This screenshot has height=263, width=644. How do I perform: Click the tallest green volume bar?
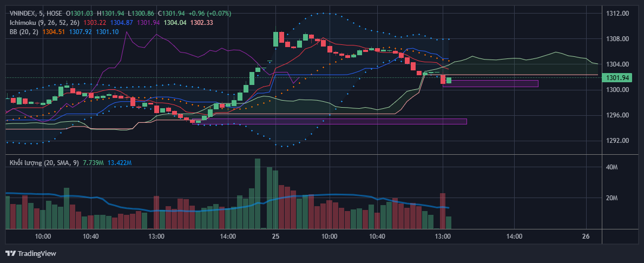(x=258, y=194)
